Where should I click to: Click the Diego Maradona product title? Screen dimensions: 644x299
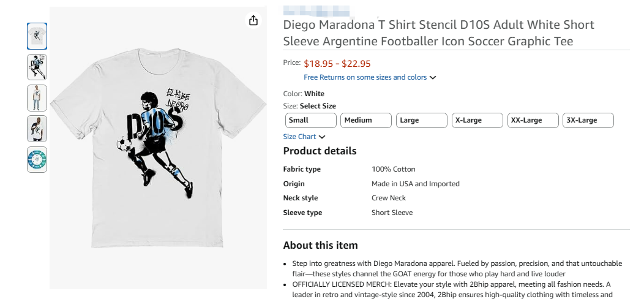tap(438, 33)
